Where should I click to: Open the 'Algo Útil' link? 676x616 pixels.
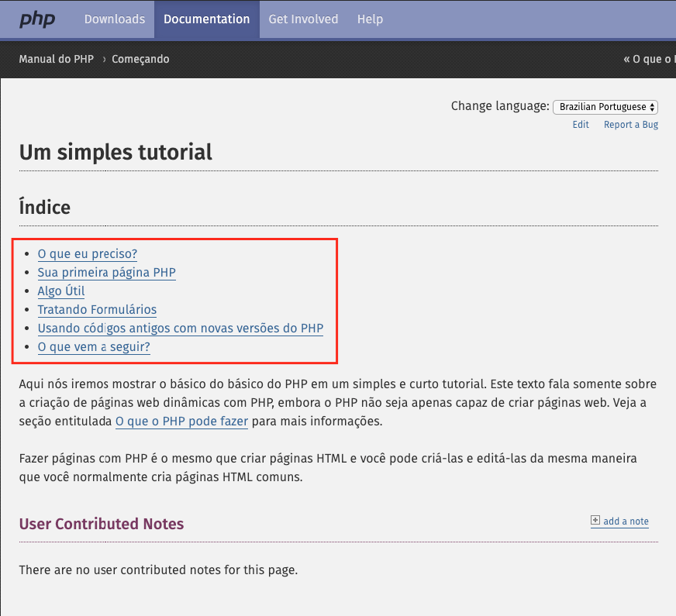pos(61,291)
